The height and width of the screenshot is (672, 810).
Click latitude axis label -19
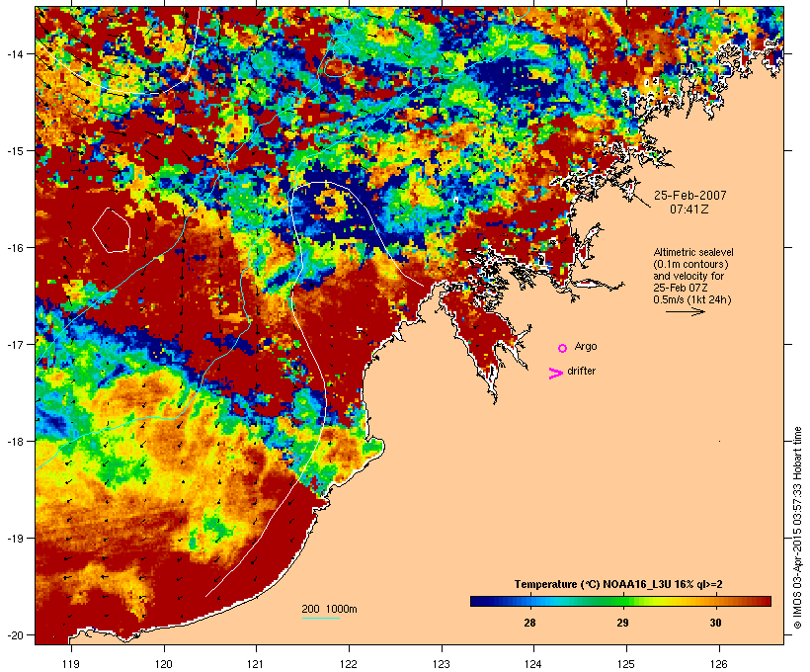point(14,539)
